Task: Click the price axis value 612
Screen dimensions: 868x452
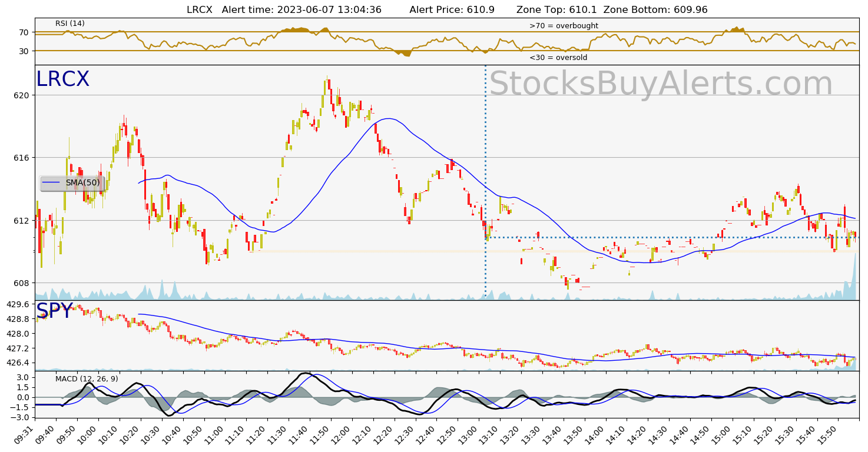Action: click(x=22, y=221)
